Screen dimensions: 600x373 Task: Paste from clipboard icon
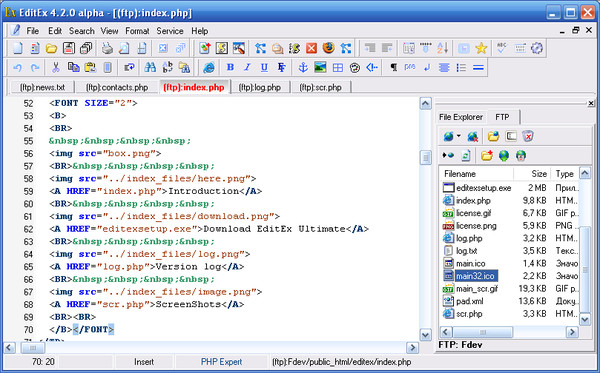(x=90, y=68)
